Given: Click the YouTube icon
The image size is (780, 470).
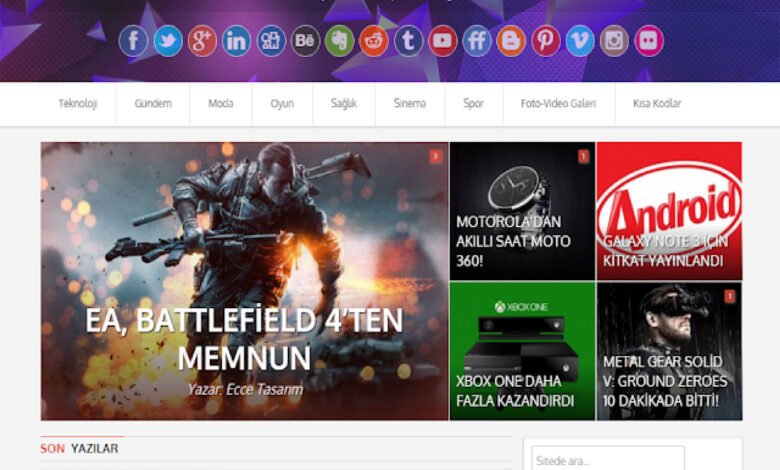Looking at the screenshot, I should 443,41.
